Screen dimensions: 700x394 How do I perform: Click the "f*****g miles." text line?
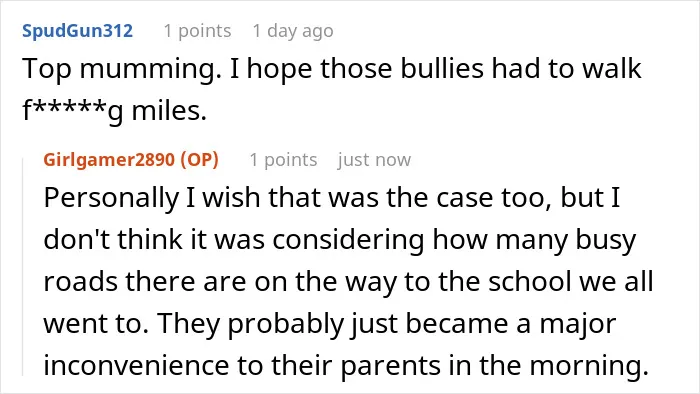click(x=115, y=111)
